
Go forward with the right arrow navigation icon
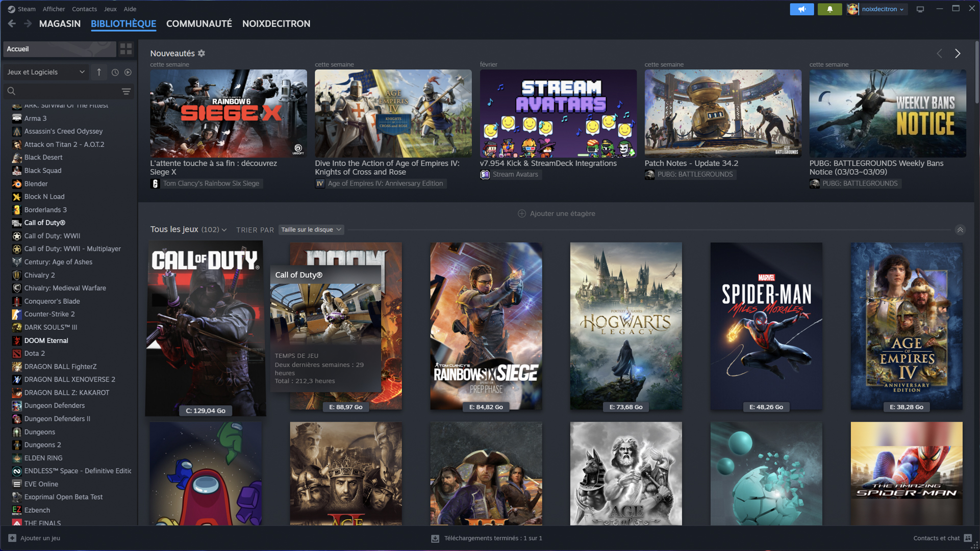point(28,23)
